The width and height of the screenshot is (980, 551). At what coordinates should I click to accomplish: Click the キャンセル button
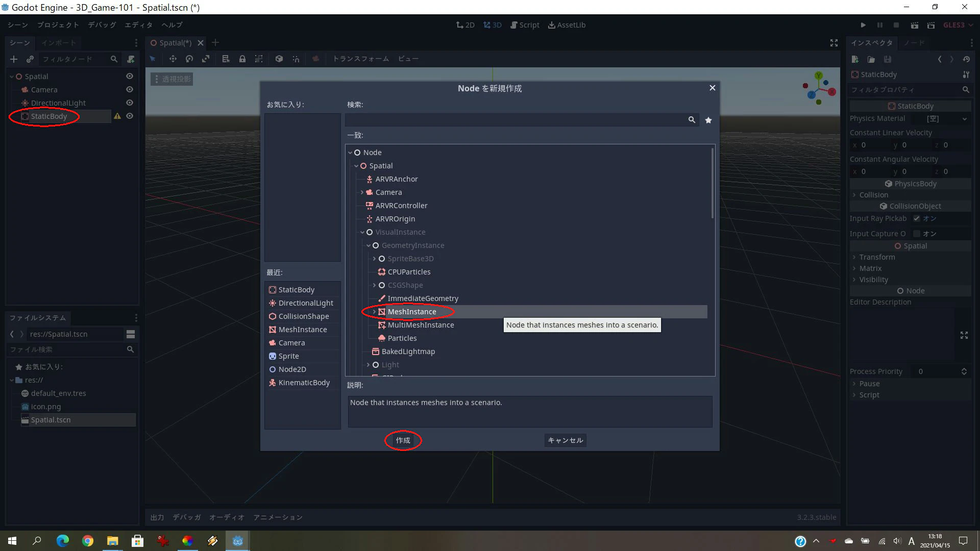tap(565, 440)
